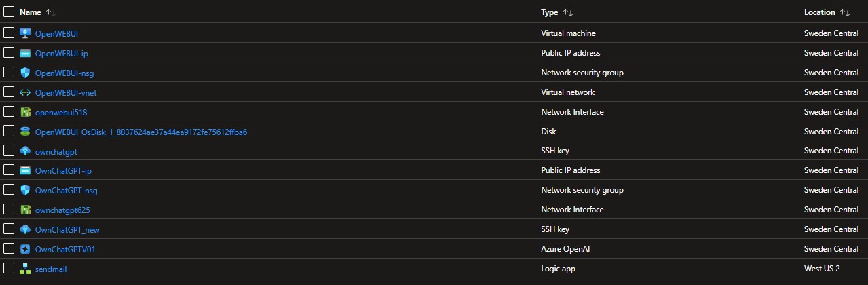Click the OpenWEBUI virtual machine icon
868x285 pixels.
click(26, 33)
